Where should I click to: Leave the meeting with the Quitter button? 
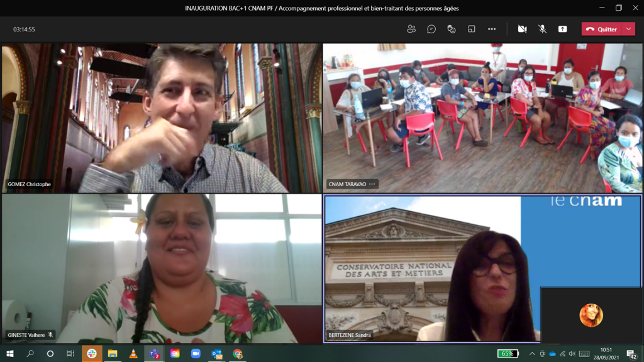pyautogui.click(x=602, y=29)
